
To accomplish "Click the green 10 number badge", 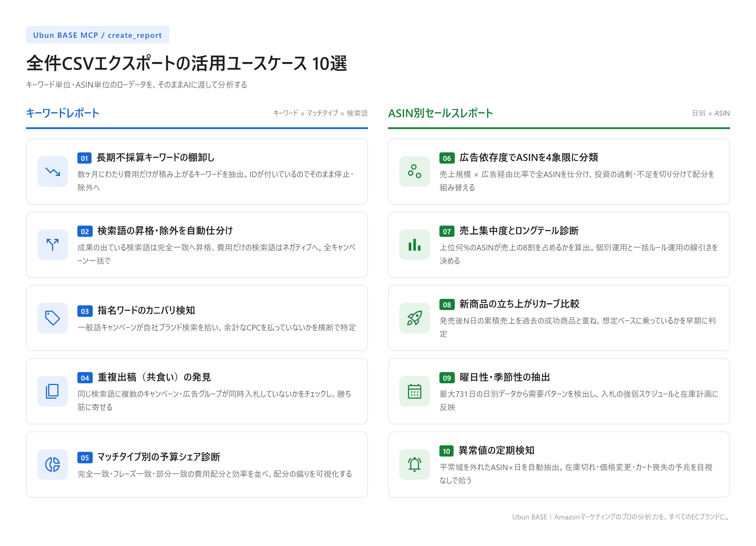I will 446,451.
